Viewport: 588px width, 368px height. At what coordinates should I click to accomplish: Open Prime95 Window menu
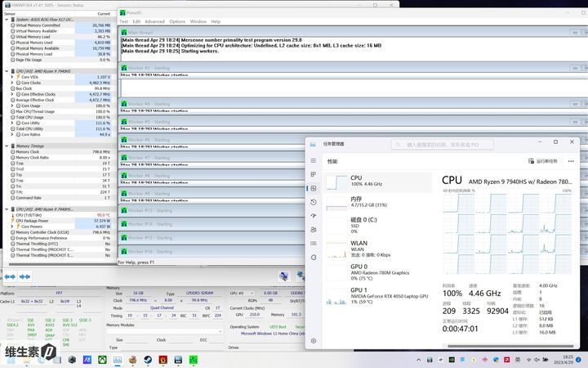(x=198, y=21)
